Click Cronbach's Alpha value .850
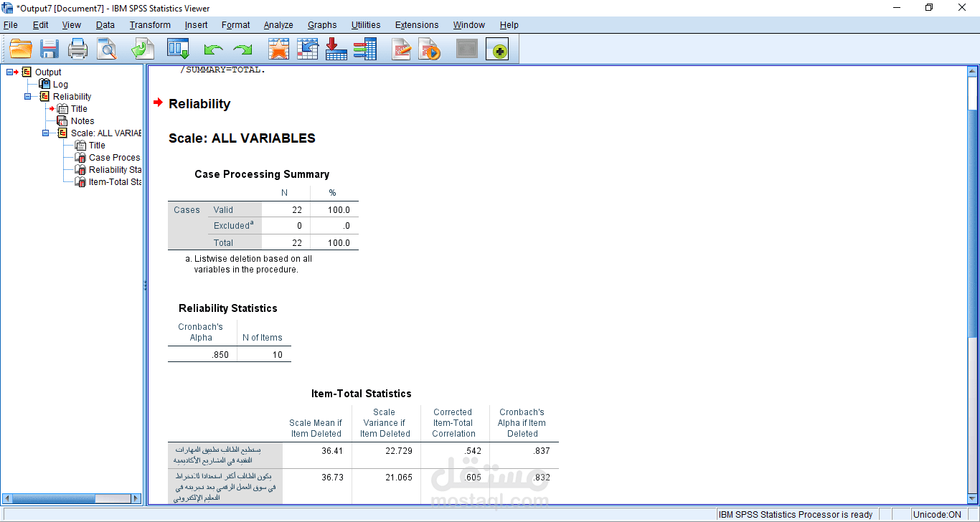The width and height of the screenshot is (980, 522). [x=221, y=355]
